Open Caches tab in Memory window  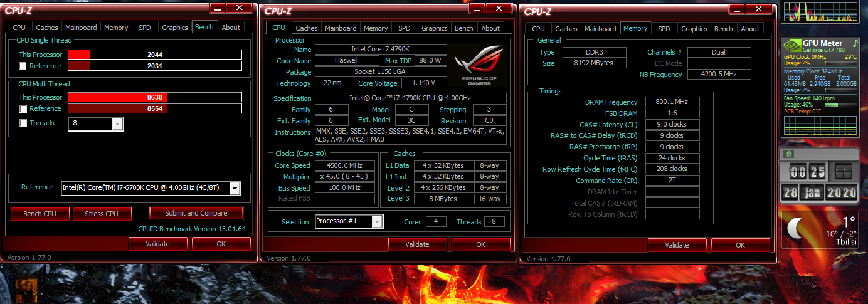[566, 29]
